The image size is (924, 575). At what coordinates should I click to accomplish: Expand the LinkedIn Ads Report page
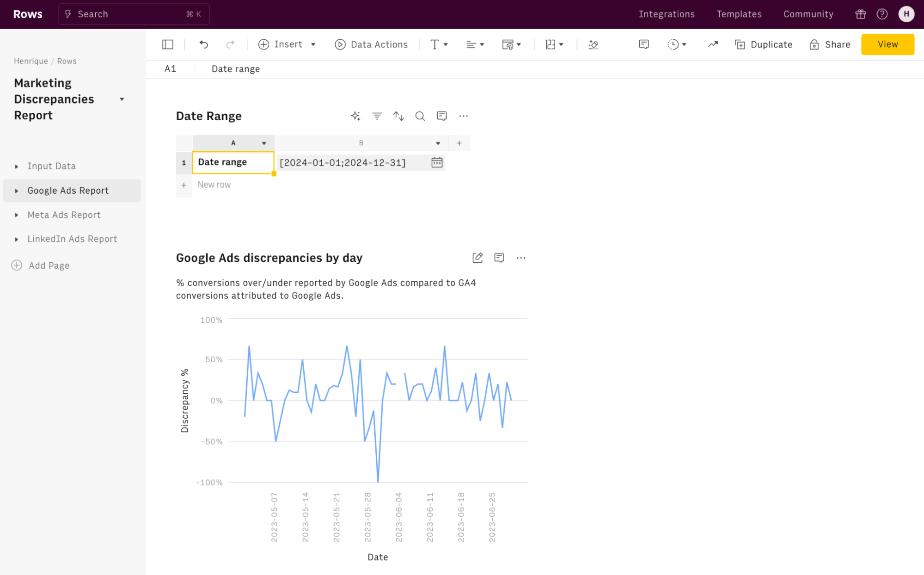coord(17,239)
